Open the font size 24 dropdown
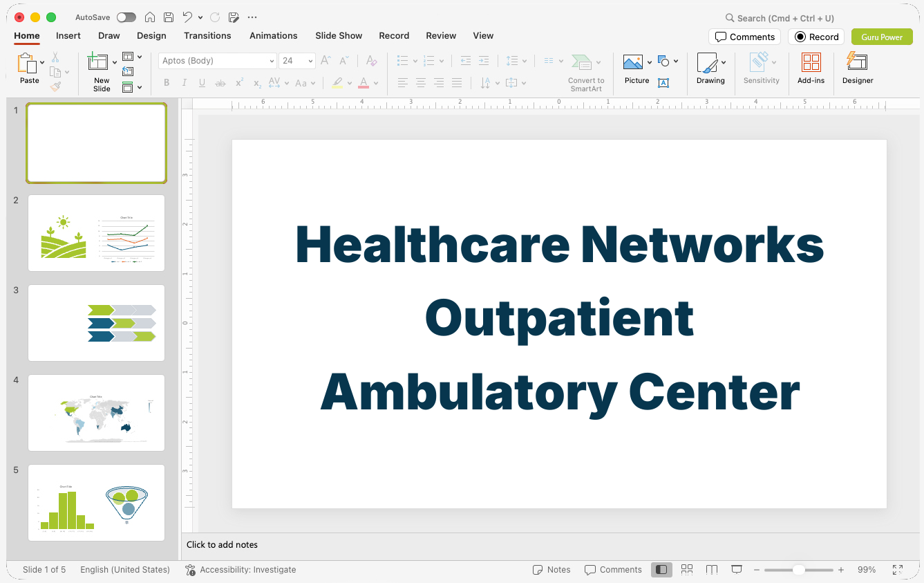The height and width of the screenshot is (583, 924). click(x=310, y=61)
